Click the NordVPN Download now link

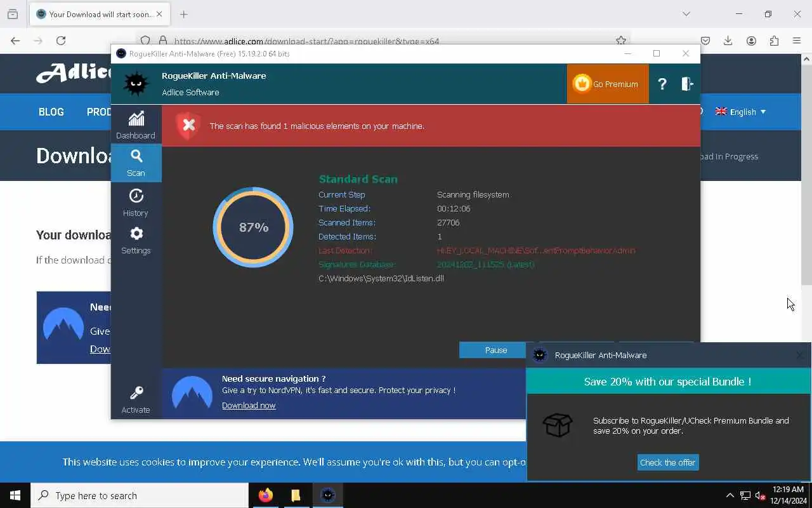(x=249, y=405)
